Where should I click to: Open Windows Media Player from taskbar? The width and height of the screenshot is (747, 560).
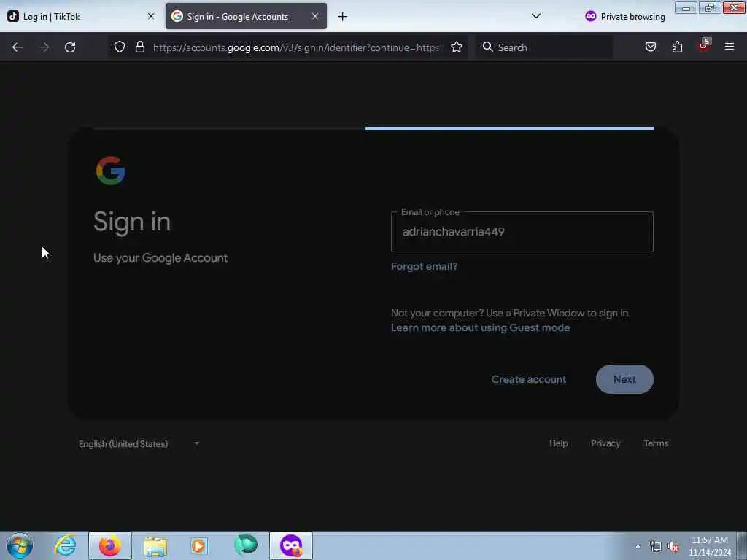[199, 545]
